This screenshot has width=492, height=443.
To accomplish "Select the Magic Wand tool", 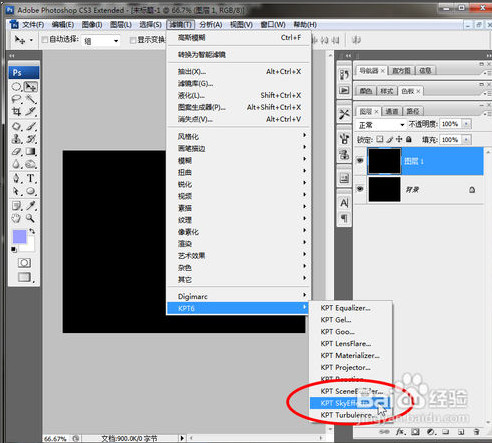I will coord(31,99).
